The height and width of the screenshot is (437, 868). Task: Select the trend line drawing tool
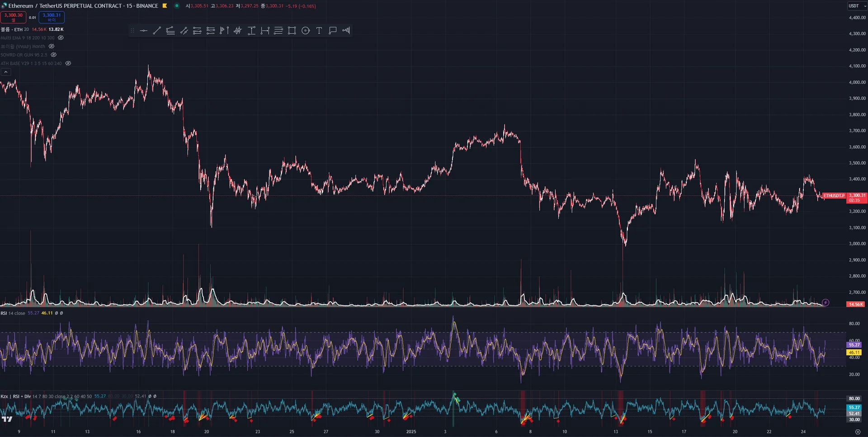pyautogui.click(x=157, y=31)
